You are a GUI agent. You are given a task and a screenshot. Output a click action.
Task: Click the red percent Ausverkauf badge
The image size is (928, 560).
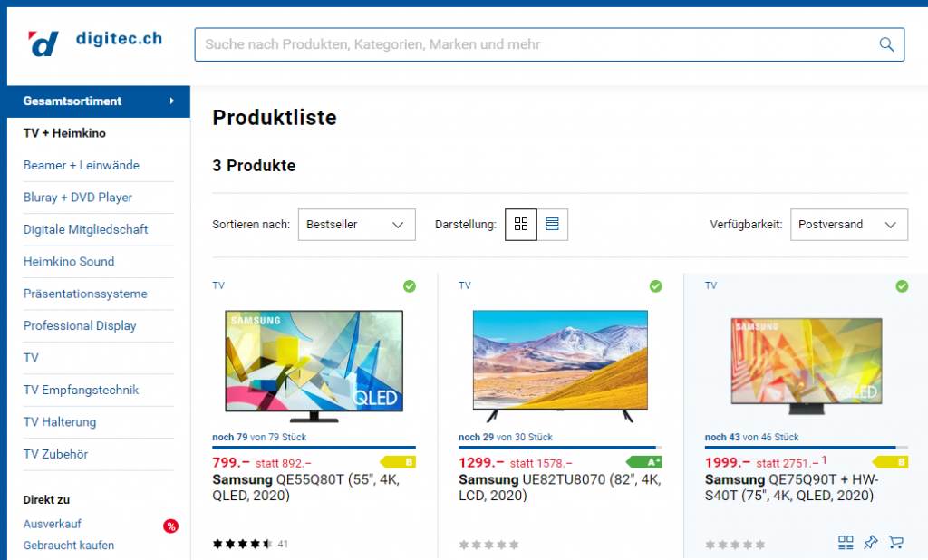point(170,526)
